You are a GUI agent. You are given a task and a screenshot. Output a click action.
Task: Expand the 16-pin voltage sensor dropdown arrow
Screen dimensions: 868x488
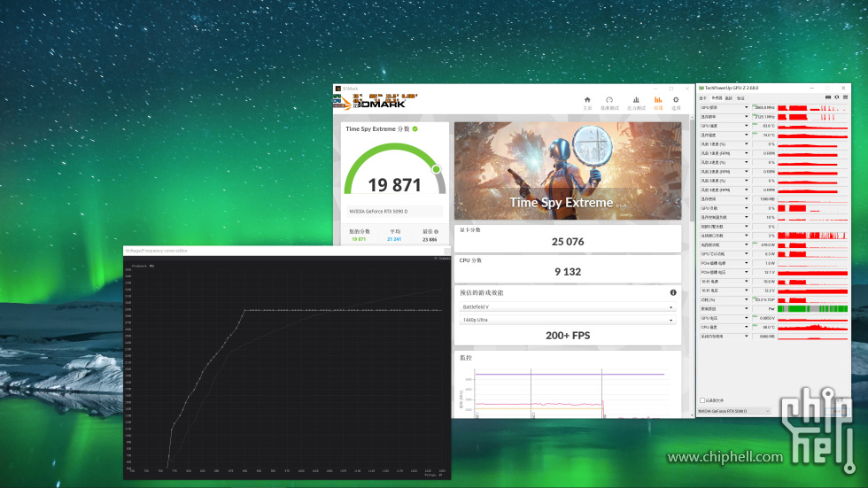pos(746,290)
